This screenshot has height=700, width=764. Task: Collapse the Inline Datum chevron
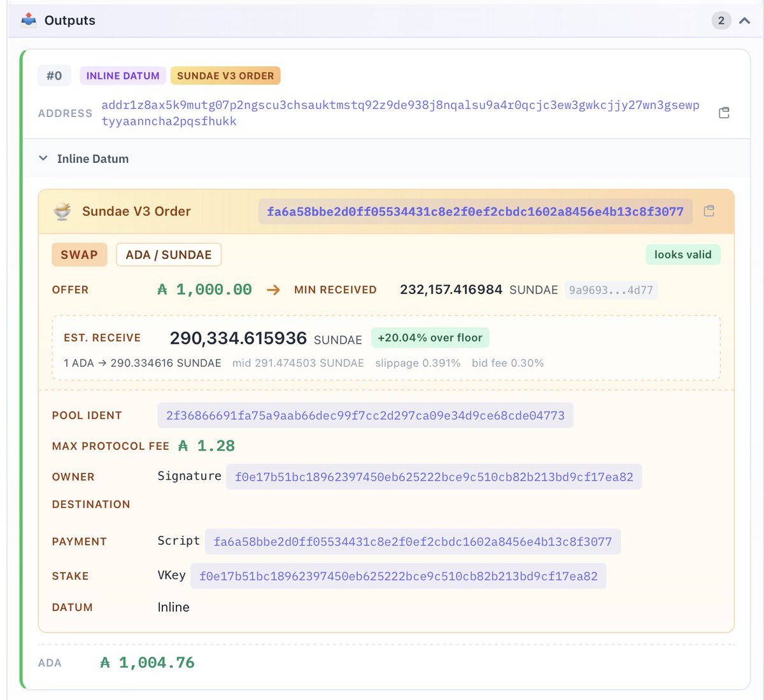coord(43,158)
